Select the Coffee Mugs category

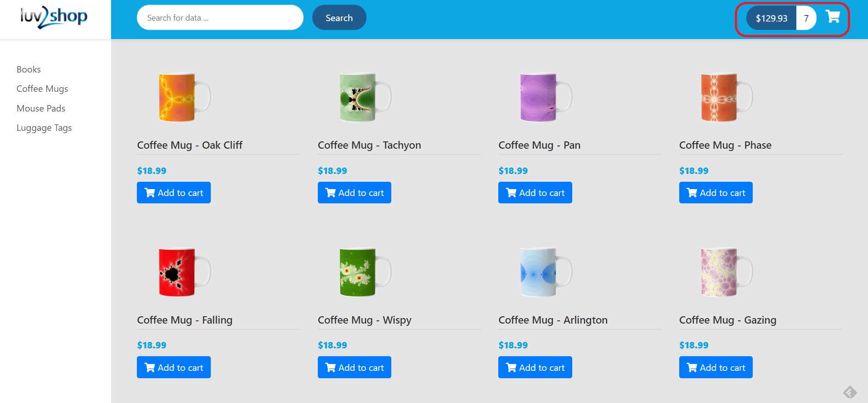[x=42, y=89]
